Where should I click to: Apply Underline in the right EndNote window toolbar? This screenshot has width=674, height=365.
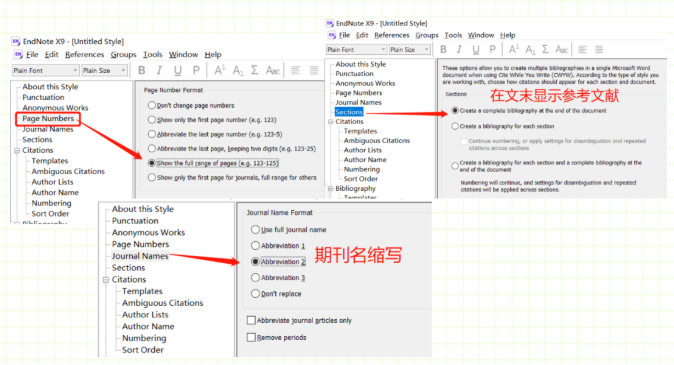(476, 49)
